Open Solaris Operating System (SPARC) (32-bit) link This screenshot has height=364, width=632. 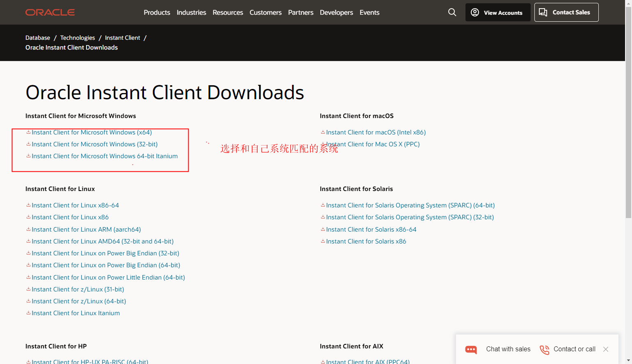(410, 217)
